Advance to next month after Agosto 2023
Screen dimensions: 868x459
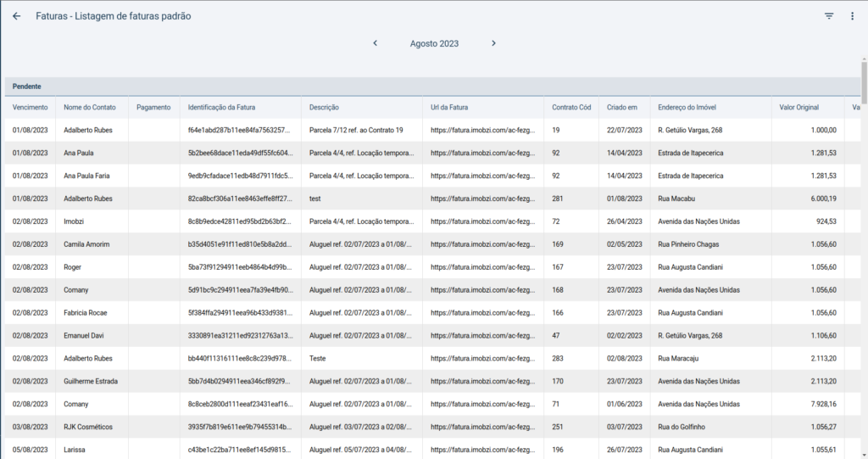pos(494,43)
